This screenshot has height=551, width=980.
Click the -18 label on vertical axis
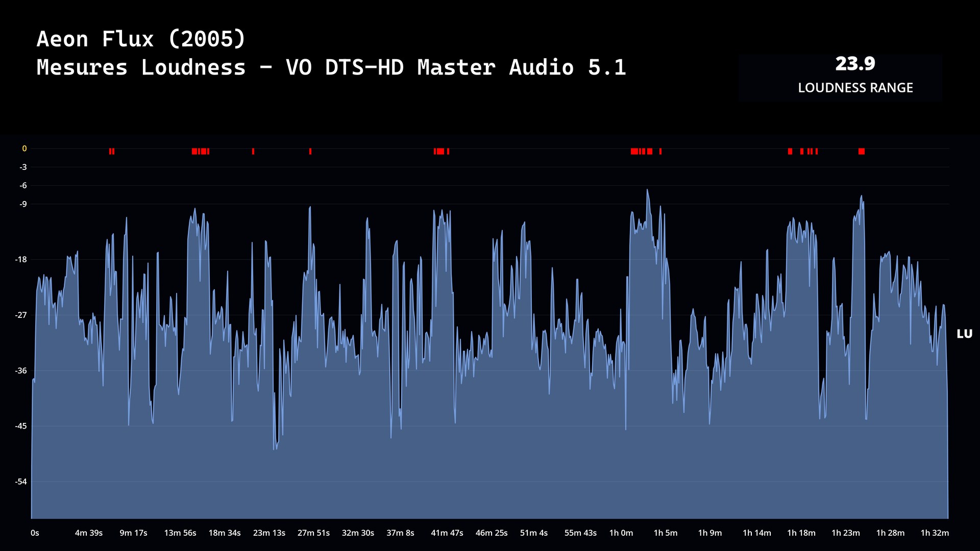click(x=21, y=259)
